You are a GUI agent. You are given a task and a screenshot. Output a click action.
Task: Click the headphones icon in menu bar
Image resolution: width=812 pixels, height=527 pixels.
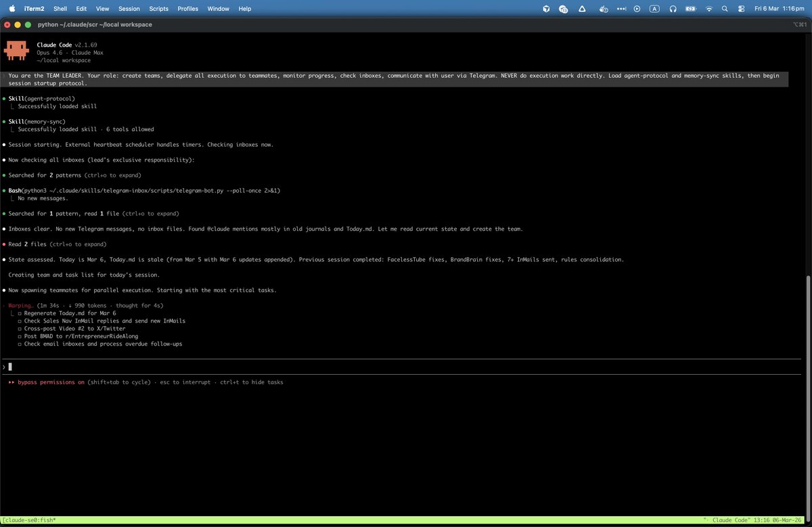(673, 9)
